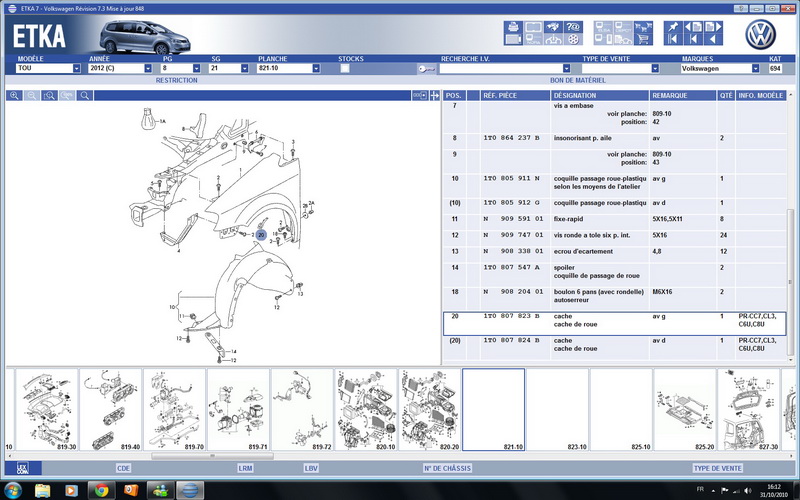Screen dimensions: 800x500
Task: Click the single-bar back arrow icon
Action: point(693,39)
